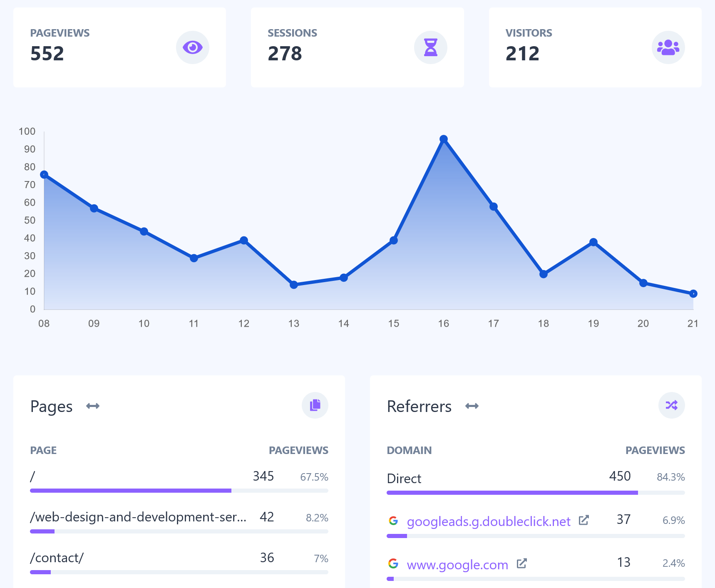This screenshot has width=715, height=588.
Task: Open the googleads.g.doubleclick.net referrer link
Action: tap(489, 521)
